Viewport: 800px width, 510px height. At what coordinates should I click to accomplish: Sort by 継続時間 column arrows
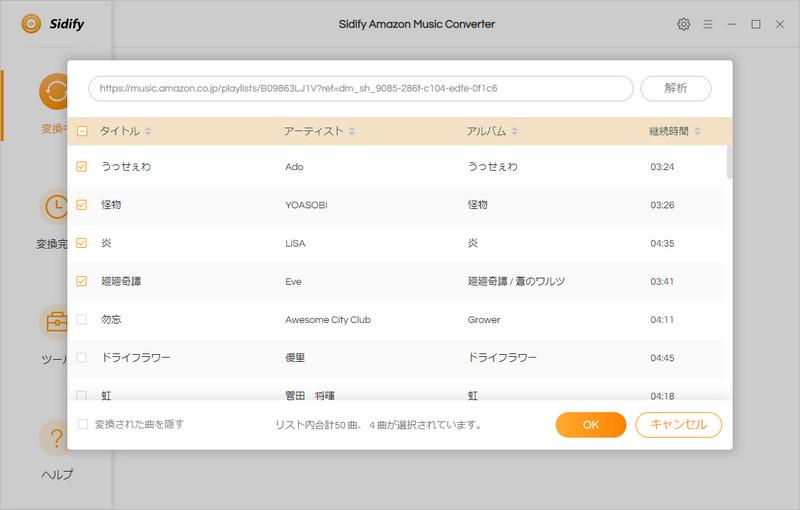pos(697,131)
